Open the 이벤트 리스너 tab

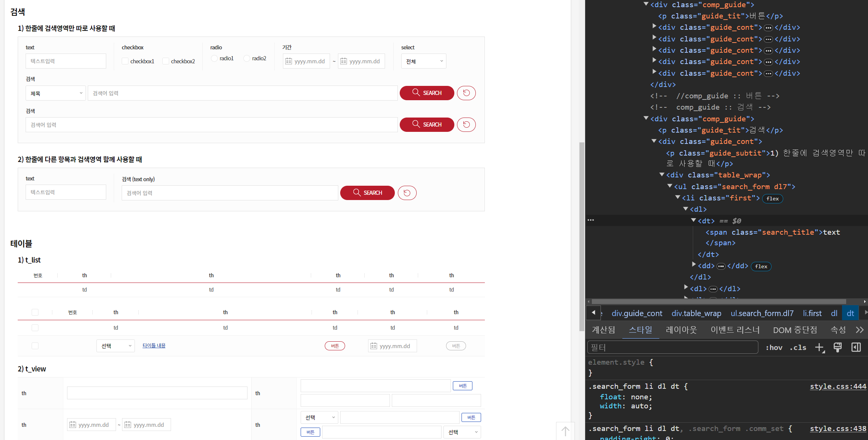coord(735,330)
